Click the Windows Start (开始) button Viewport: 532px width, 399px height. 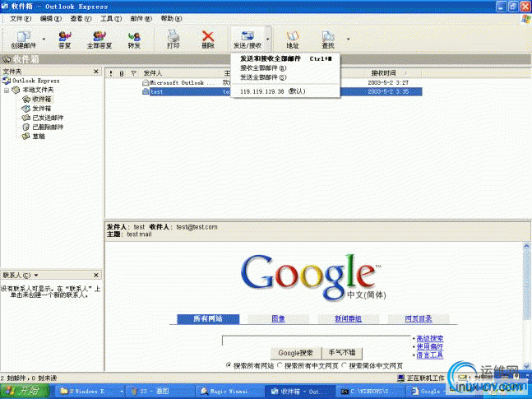tap(25, 392)
